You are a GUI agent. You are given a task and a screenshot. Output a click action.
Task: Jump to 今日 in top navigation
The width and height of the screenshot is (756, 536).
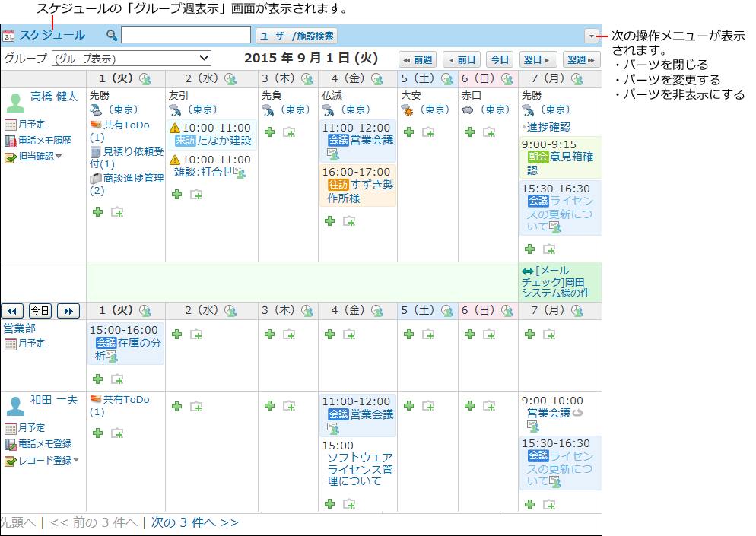499,59
